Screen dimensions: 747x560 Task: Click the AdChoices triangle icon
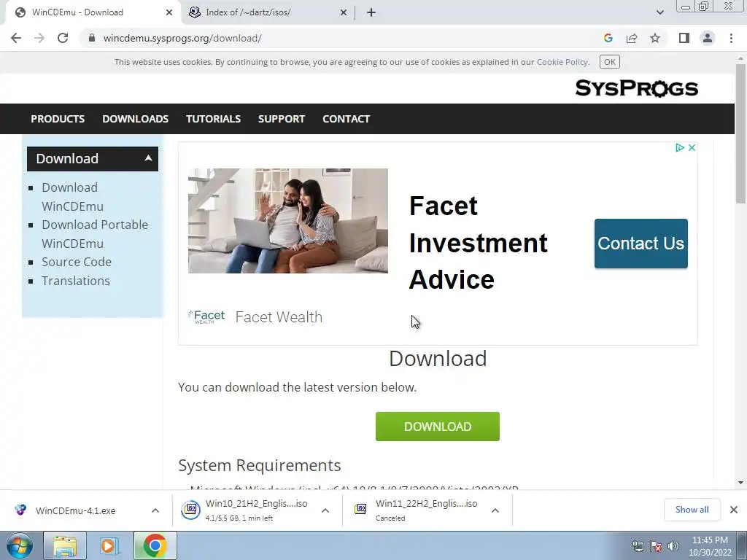[680, 147]
